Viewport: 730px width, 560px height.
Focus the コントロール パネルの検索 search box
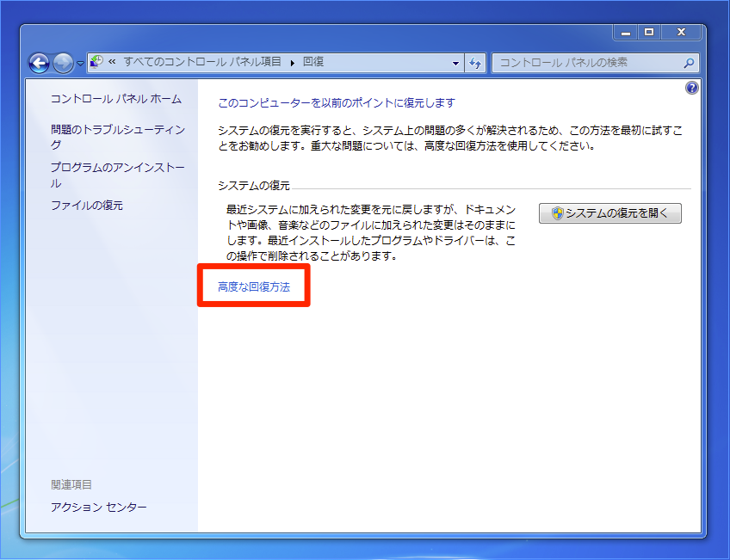596,63
